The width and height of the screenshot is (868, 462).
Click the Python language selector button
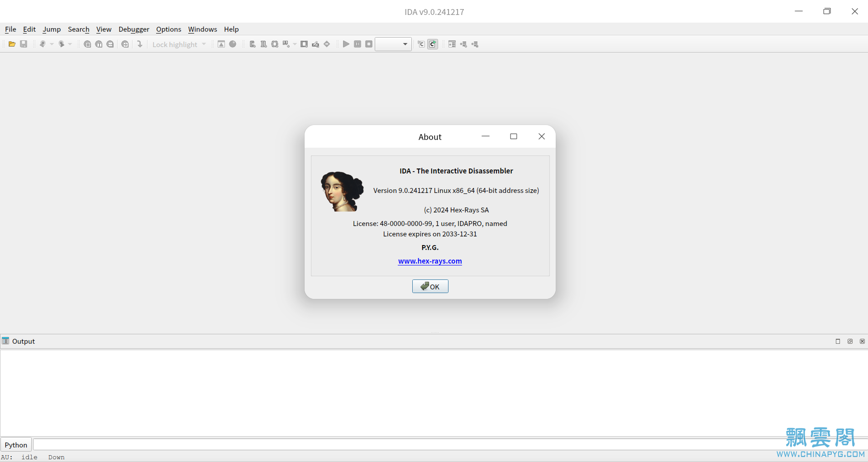point(16,445)
